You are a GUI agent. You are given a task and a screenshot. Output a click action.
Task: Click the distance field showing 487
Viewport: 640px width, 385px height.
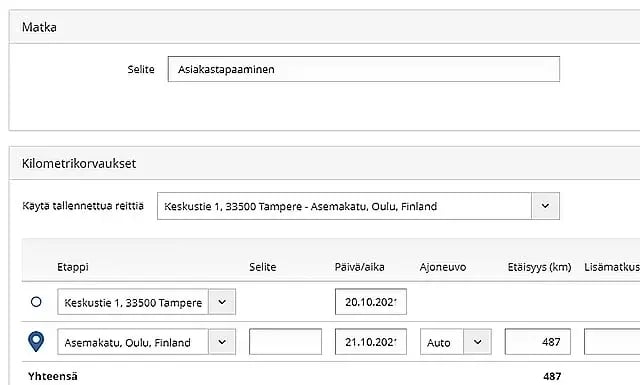[x=538, y=341]
